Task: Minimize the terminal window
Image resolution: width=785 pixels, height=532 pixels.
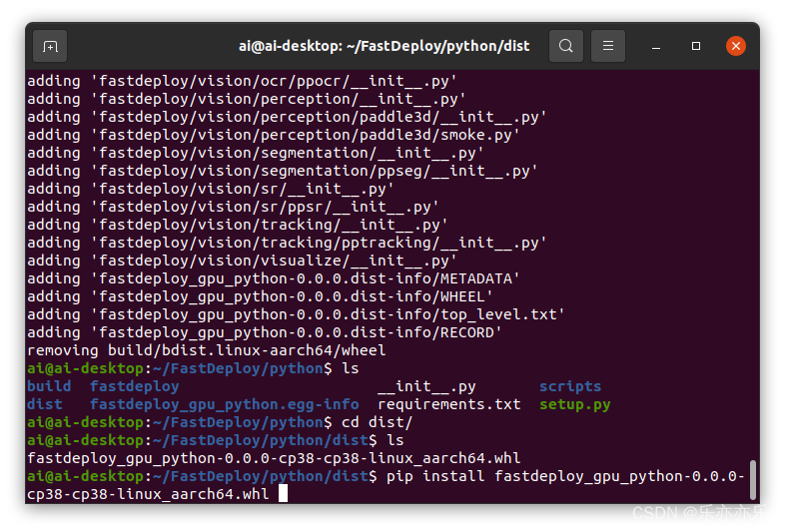Action: coord(656,47)
